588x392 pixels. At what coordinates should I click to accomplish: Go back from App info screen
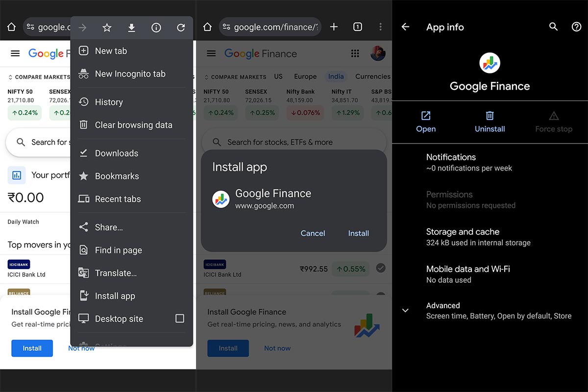(405, 27)
